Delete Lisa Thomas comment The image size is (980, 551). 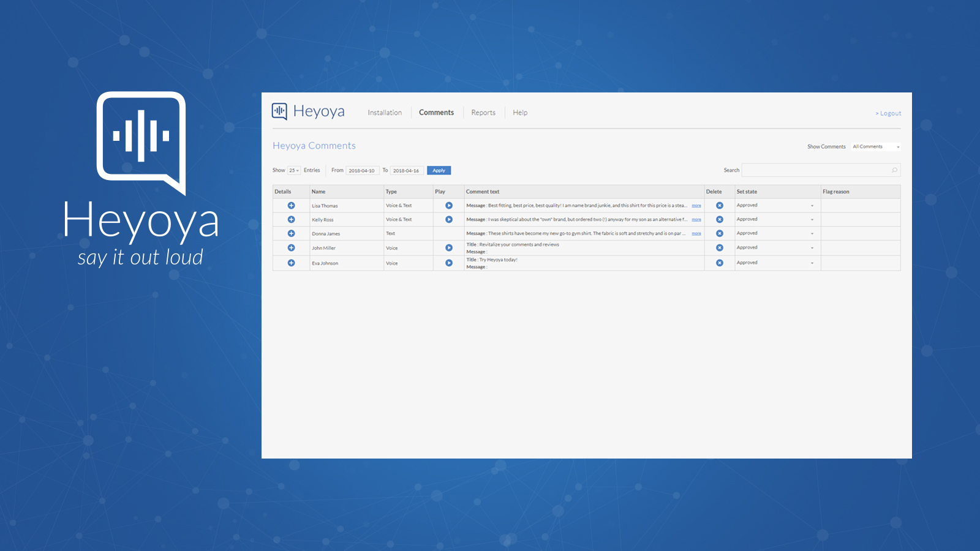pyautogui.click(x=720, y=206)
